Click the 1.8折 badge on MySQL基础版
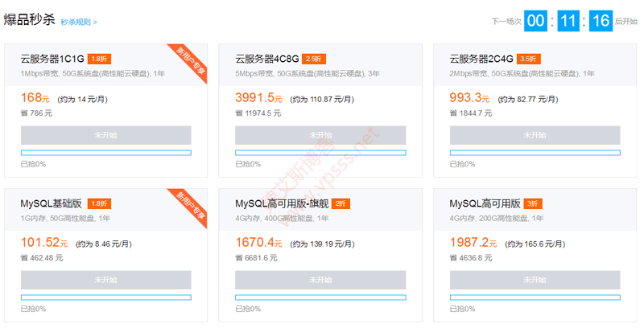This screenshot has width=644, height=328. click(99, 203)
